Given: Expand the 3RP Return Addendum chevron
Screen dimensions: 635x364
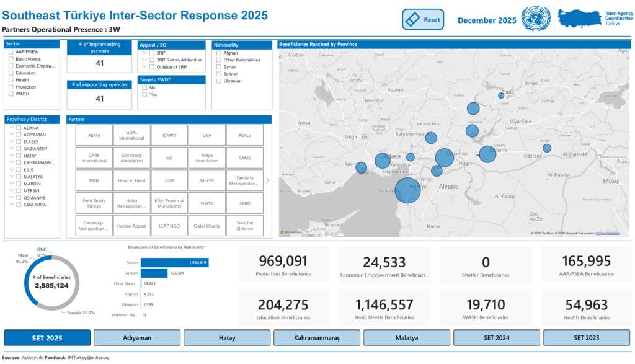Looking at the screenshot, I should click(x=144, y=60).
